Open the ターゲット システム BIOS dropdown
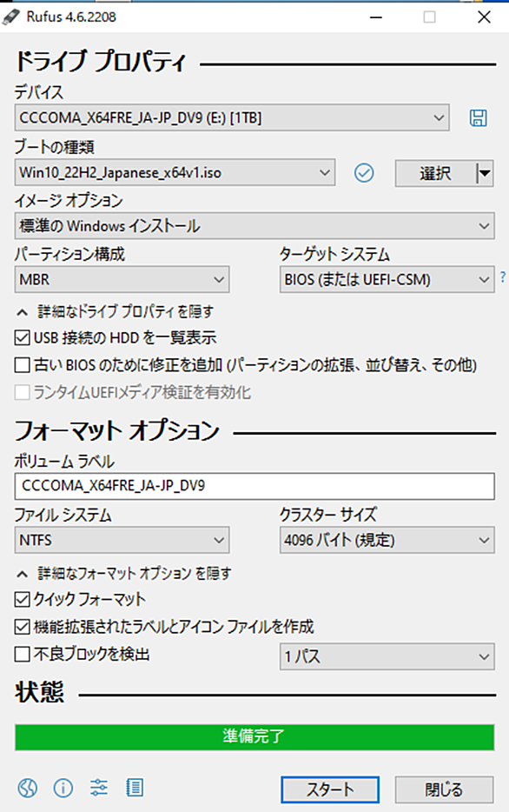This screenshot has height=812, width=509. coord(387,280)
